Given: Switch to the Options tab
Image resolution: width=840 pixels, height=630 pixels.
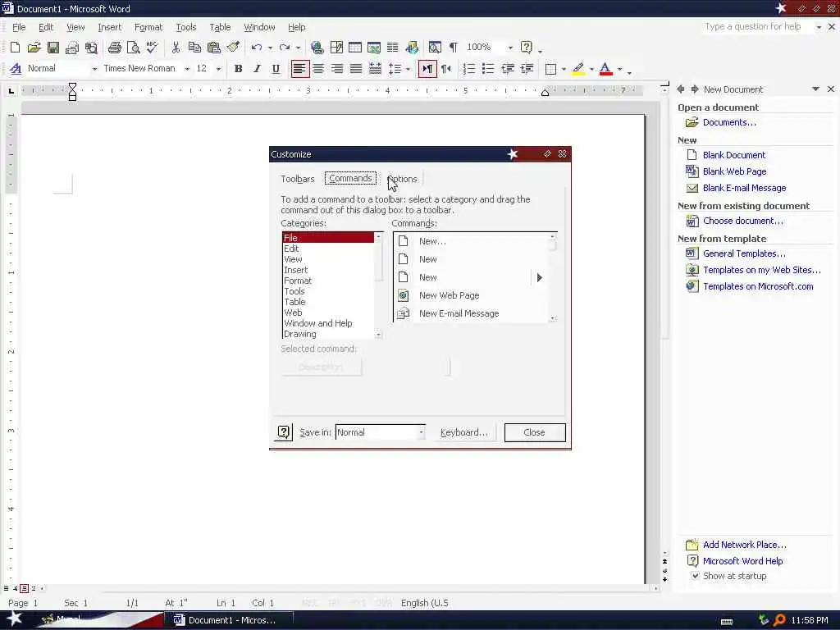Looking at the screenshot, I should [x=402, y=179].
